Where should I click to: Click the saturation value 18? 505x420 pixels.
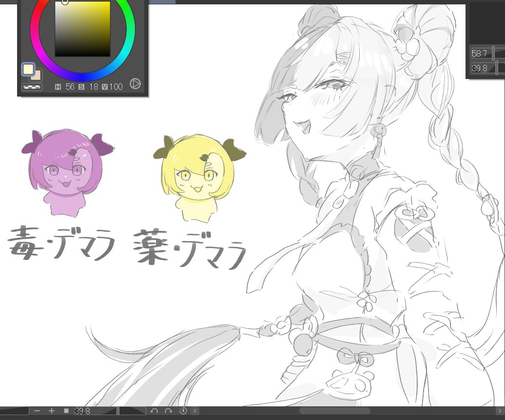click(x=94, y=87)
